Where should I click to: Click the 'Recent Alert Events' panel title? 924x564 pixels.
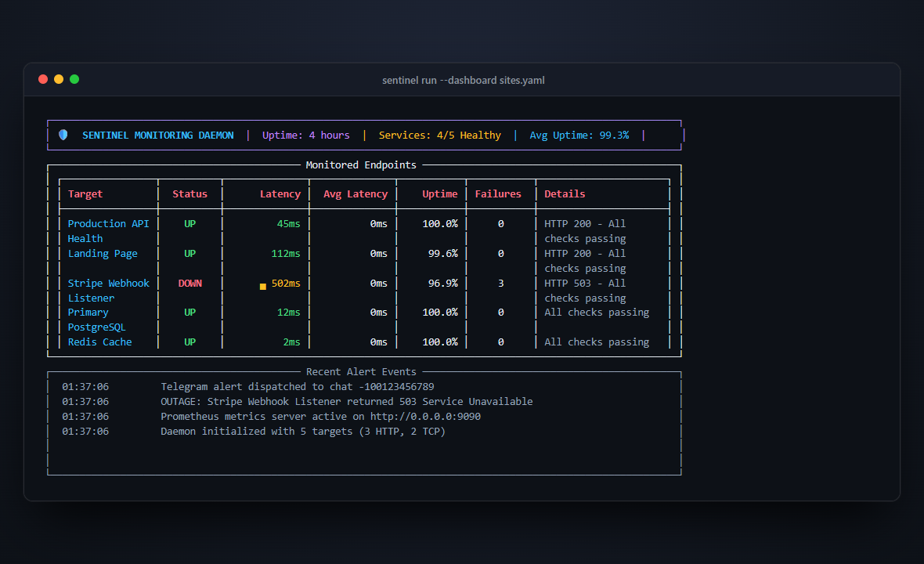[x=361, y=372]
